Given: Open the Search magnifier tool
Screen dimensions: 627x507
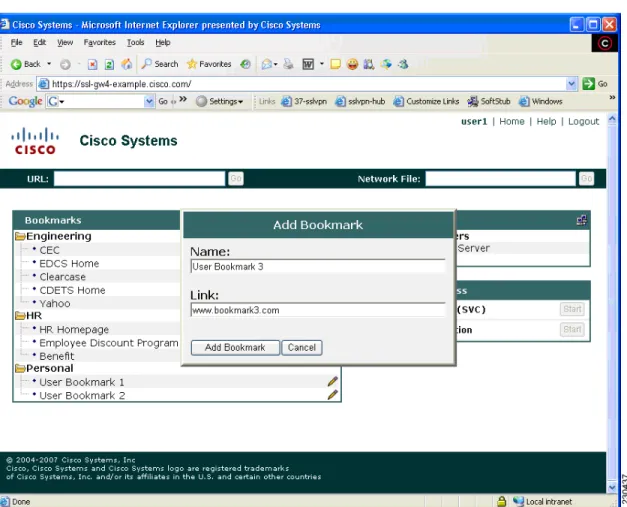Looking at the screenshot, I should [147, 64].
